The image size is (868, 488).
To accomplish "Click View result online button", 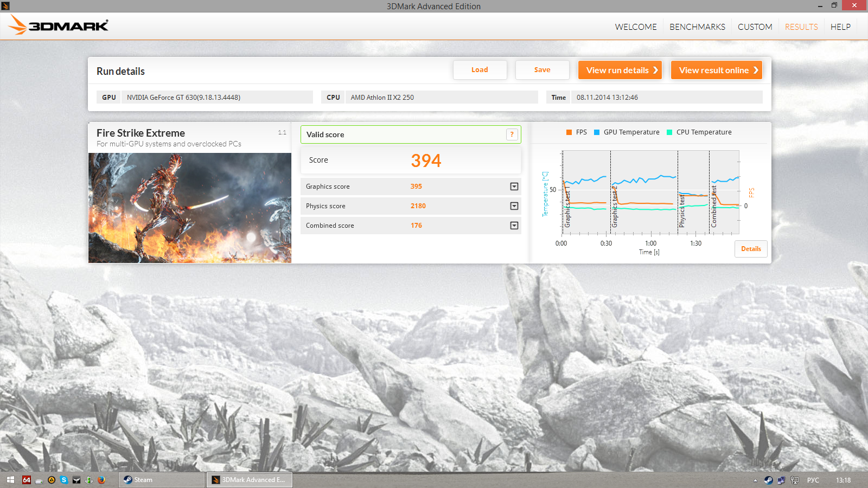I will point(717,70).
